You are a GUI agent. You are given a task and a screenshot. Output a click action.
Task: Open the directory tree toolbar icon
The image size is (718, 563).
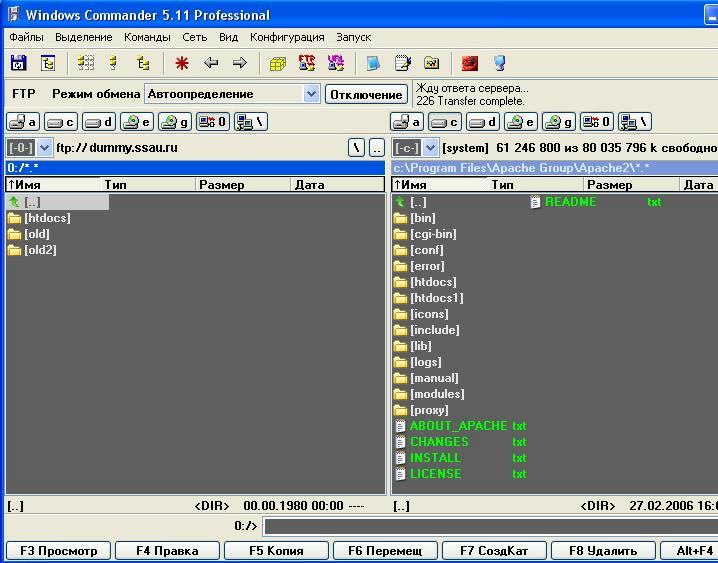tap(48, 63)
